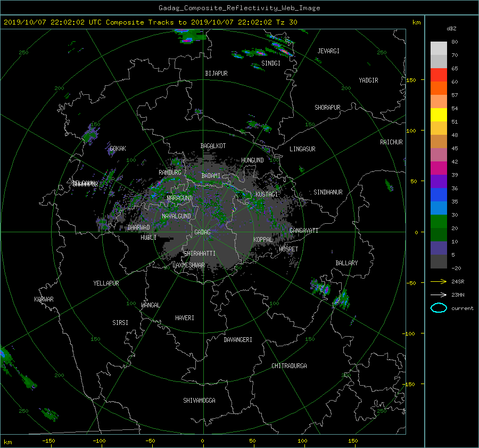Image resolution: width=479 pixels, height=448 pixels.
Task: Click the NAVALGUND city label
Action: pyautogui.click(x=176, y=216)
